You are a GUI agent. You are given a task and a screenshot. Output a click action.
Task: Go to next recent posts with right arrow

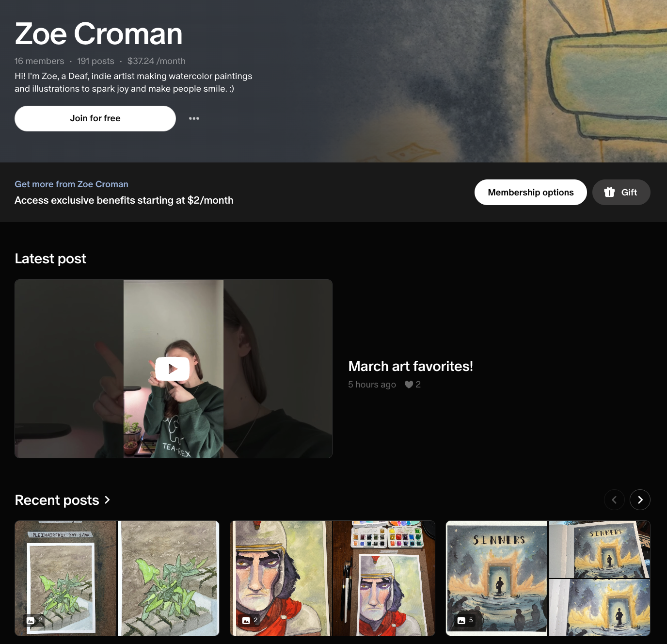point(640,500)
